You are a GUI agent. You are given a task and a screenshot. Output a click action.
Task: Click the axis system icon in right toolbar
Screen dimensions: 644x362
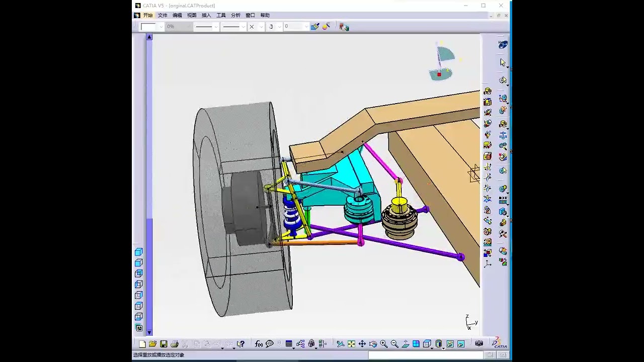tap(487, 264)
